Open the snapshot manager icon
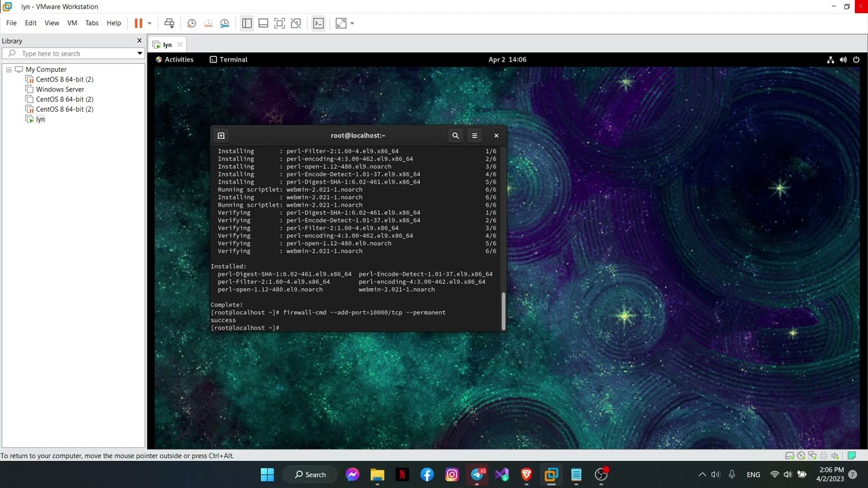 click(x=224, y=23)
